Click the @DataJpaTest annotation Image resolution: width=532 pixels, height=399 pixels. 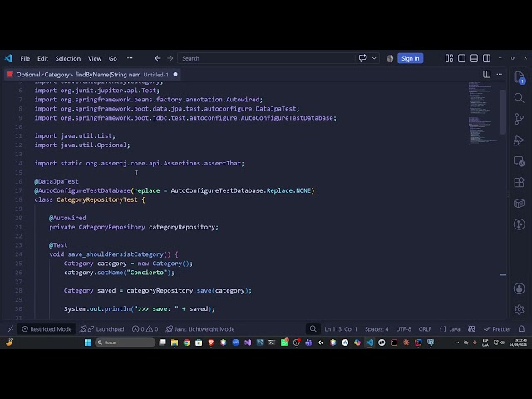click(57, 181)
